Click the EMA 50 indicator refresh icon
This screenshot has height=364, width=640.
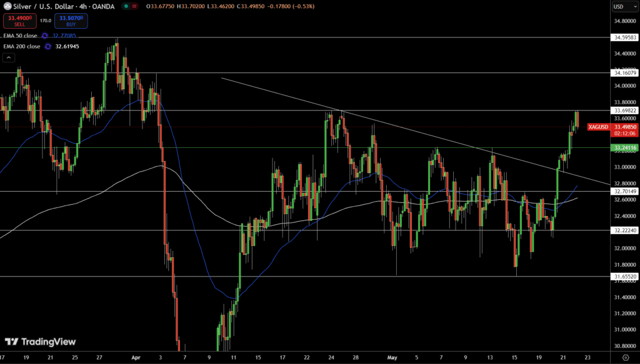pyautogui.click(x=44, y=36)
